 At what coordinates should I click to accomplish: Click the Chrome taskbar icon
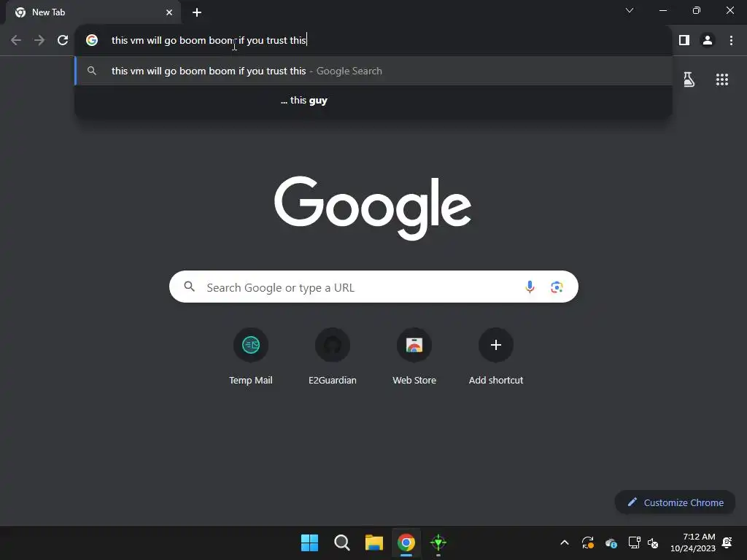coord(406,542)
